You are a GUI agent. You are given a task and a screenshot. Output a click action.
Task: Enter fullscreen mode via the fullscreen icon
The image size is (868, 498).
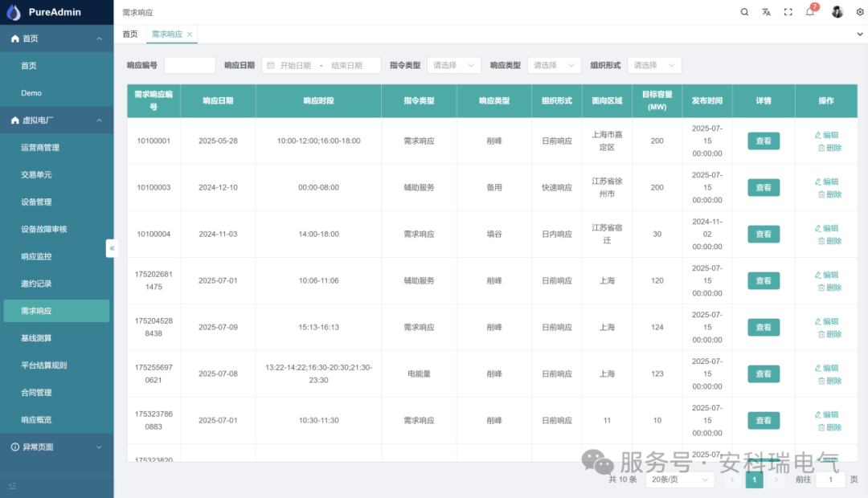788,12
